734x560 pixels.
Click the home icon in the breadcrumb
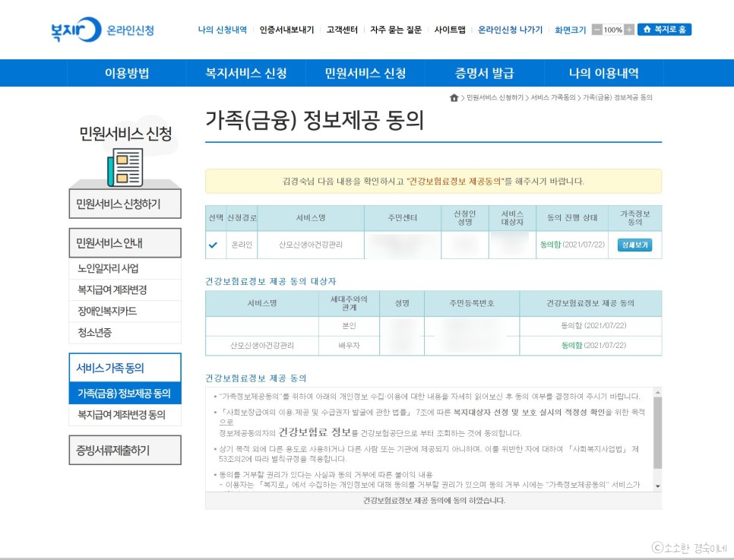click(454, 97)
